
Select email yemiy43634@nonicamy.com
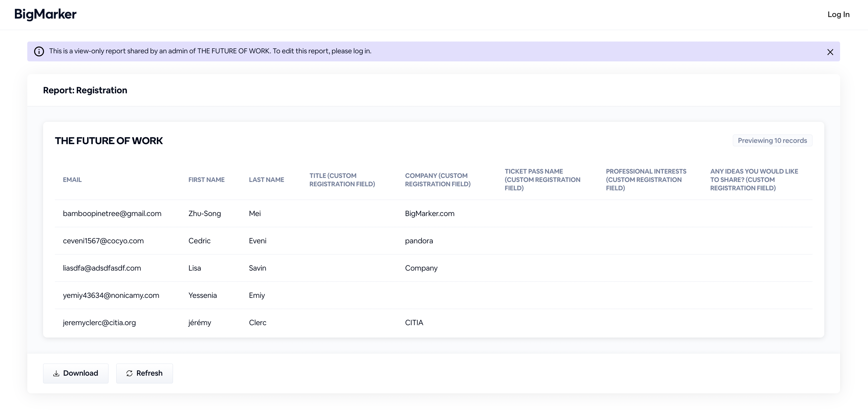click(111, 295)
